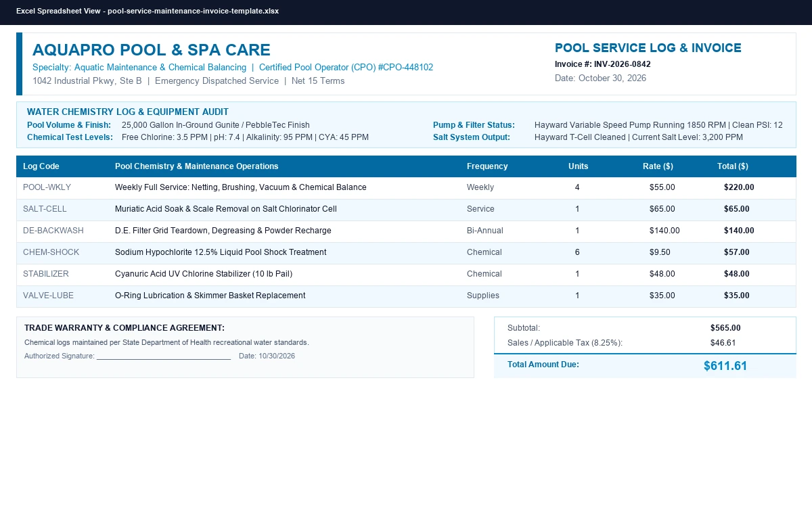This screenshot has height=514, width=812.
Task: Select the O-Ring Lubrication description cell
Action: click(210, 296)
